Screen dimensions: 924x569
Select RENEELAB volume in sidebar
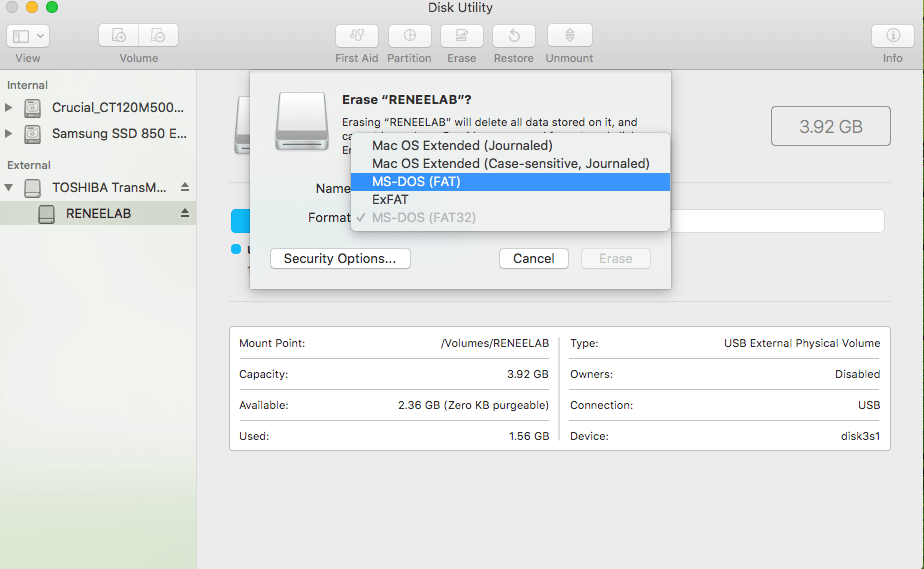98,213
